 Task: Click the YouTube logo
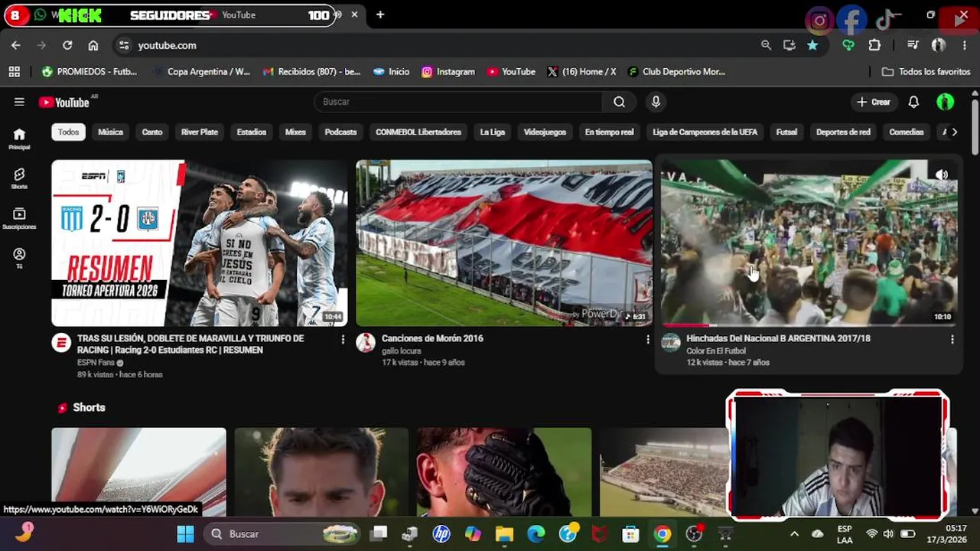pos(66,102)
